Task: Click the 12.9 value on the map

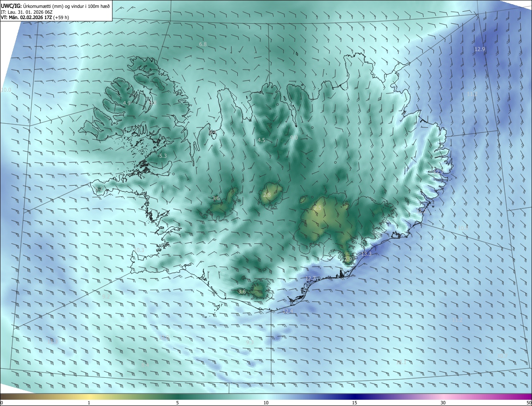Action: [x=480, y=49]
